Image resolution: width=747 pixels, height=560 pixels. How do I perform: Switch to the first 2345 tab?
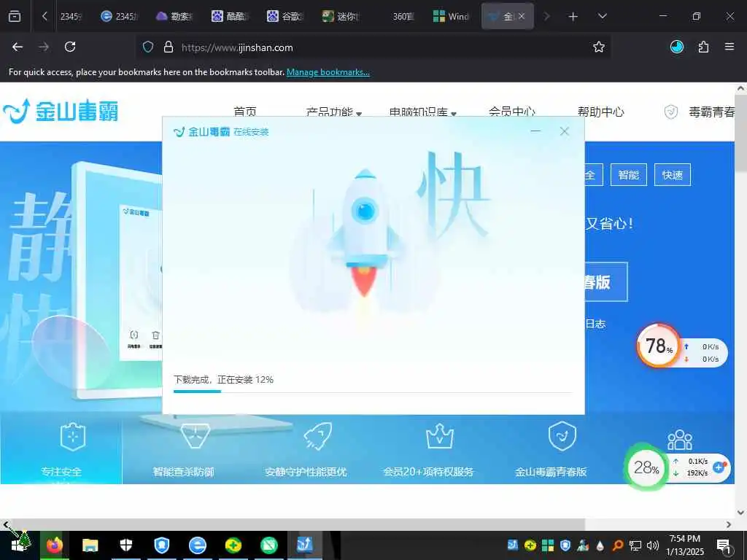(x=70, y=16)
